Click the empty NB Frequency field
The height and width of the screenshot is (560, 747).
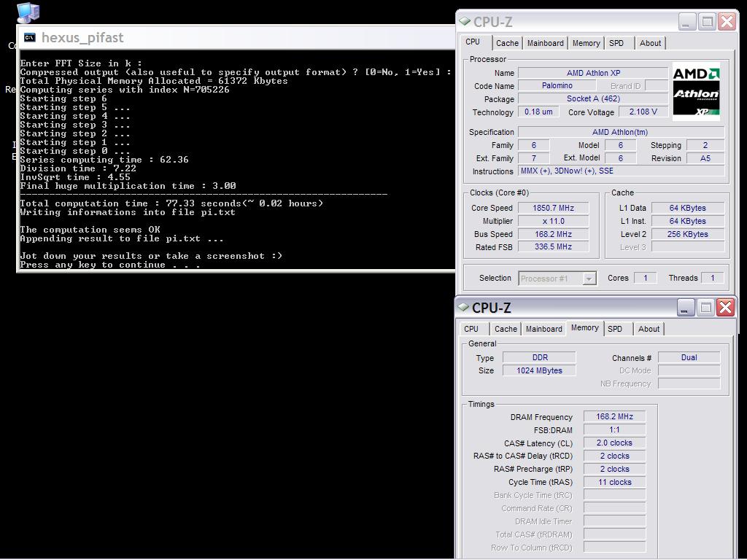point(689,384)
